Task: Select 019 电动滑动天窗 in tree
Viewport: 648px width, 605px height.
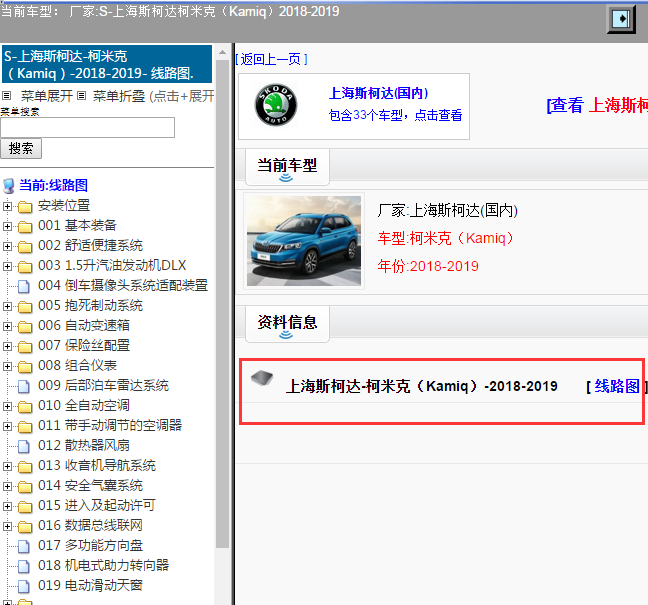Action: [x=91, y=586]
